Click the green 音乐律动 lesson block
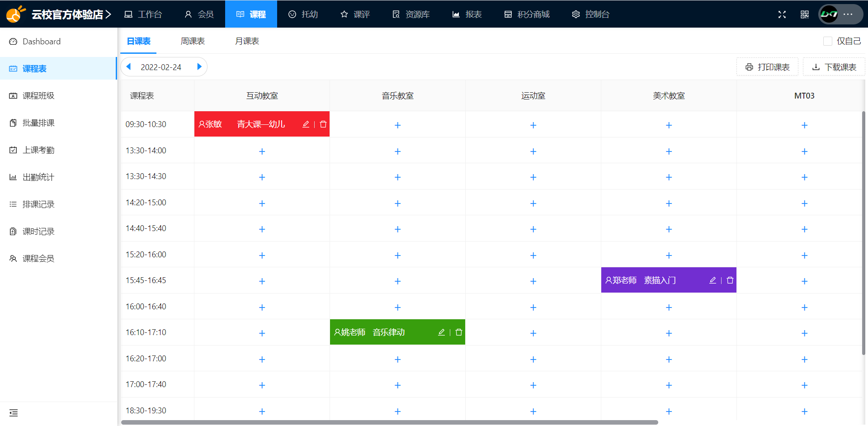The height and width of the screenshot is (426, 868). pos(397,332)
